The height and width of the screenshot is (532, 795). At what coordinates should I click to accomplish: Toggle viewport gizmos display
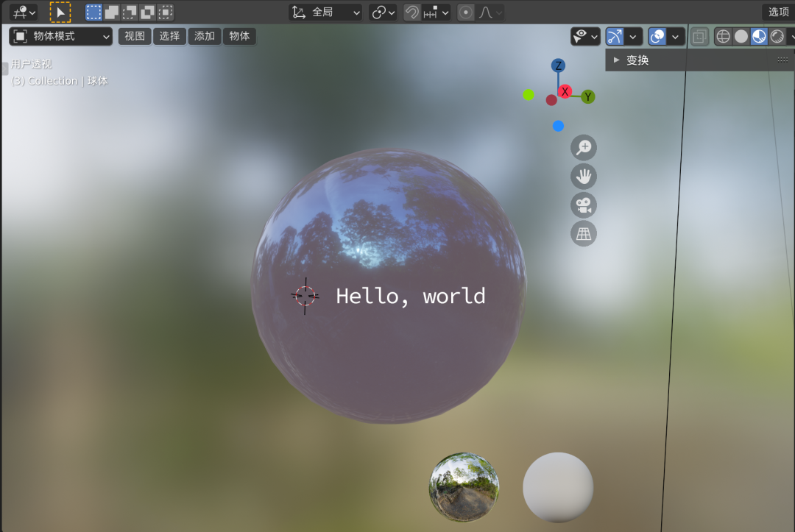click(615, 37)
